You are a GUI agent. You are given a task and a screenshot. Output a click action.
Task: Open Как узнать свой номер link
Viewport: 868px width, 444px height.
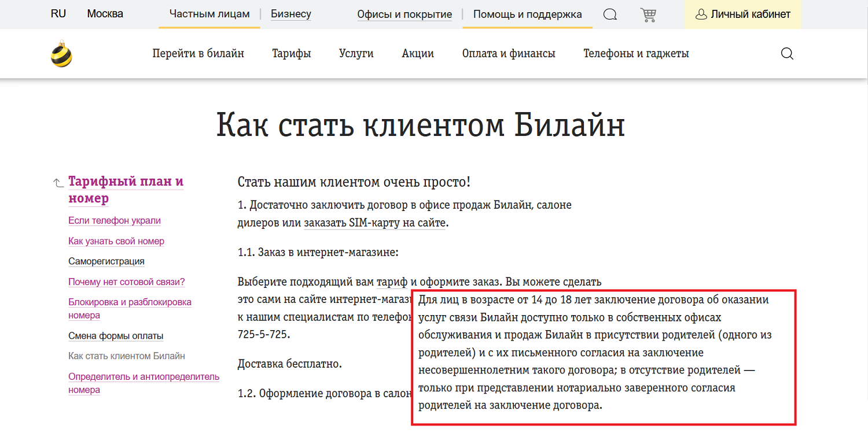[x=116, y=241]
